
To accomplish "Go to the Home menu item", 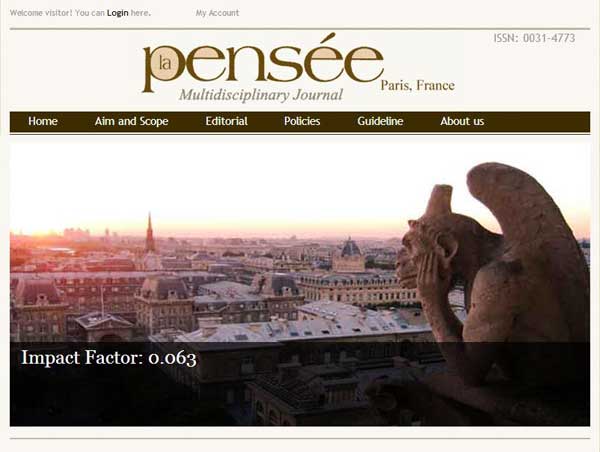I will [43, 121].
